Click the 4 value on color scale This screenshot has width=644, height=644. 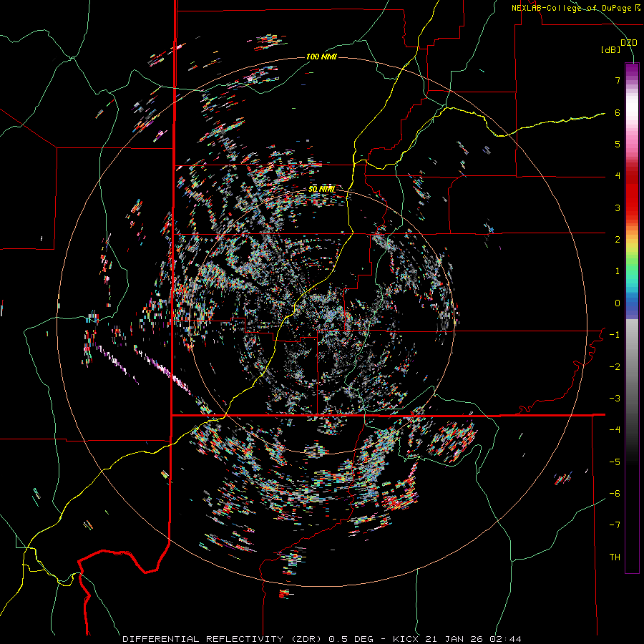618,176
